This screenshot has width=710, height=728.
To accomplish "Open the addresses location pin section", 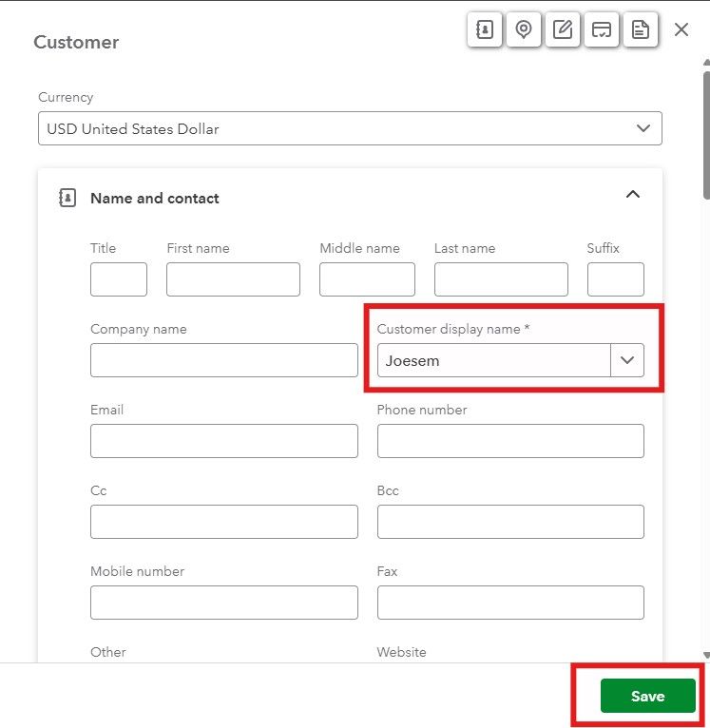I will tap(524, 29).
